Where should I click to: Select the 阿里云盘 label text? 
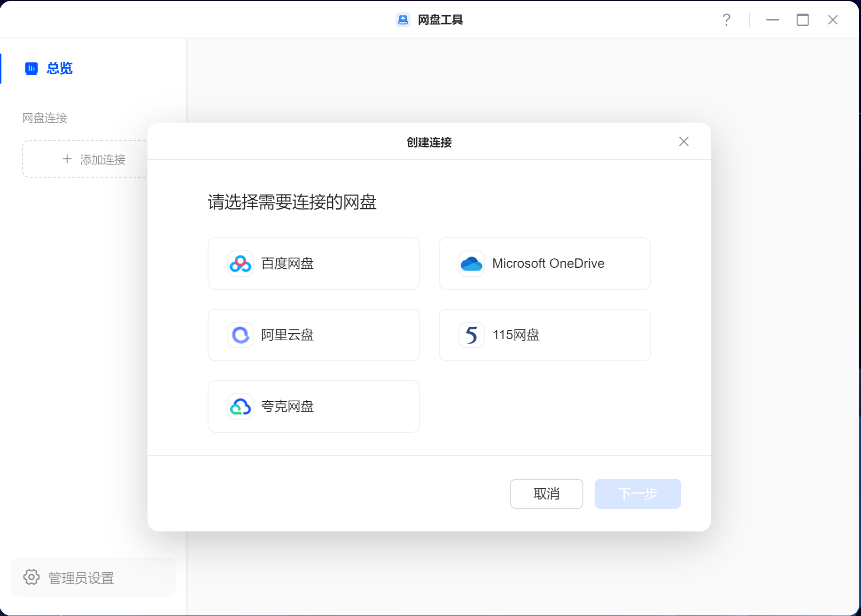(287, 335)
